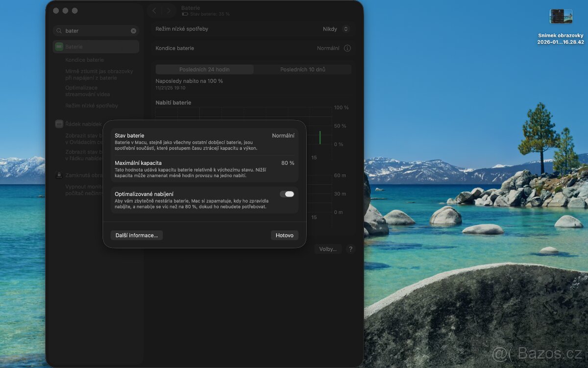The image size is (588, 368).
Task: Click the Zamknutá obrazovka lock icon
Action: tap(59, 175)
